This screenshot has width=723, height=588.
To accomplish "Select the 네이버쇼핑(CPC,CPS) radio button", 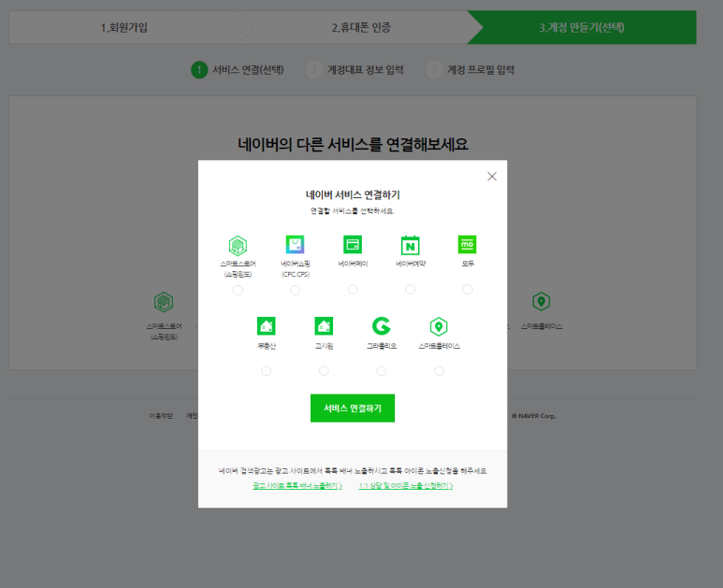I will pyautogui.click(x=296, y=290).
